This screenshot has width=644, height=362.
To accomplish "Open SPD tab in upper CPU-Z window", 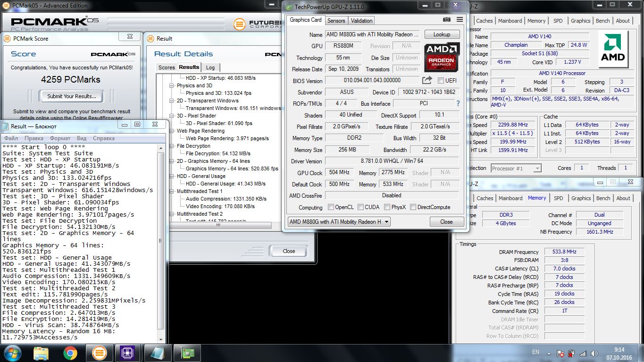I will 558,21.
